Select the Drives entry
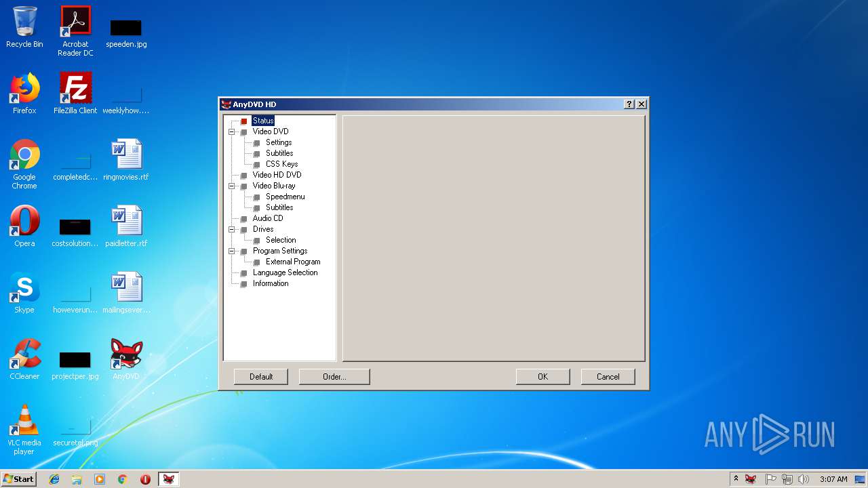The width and height of the screenshot is (868, 488). pos(263,229)
